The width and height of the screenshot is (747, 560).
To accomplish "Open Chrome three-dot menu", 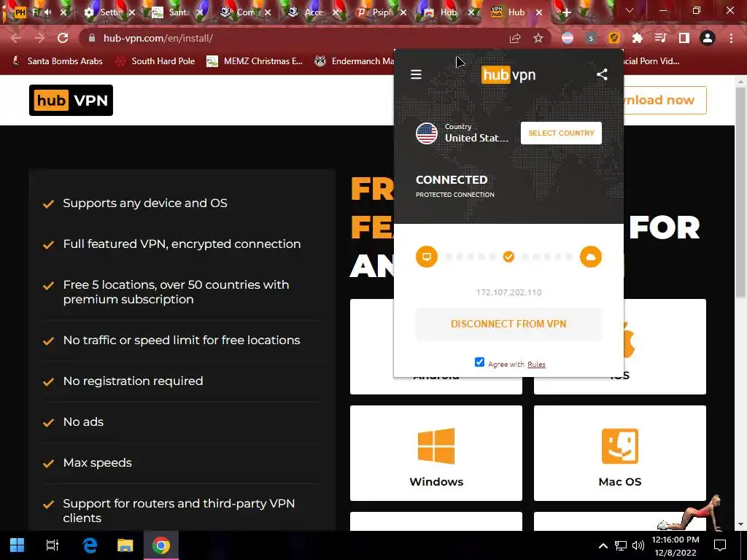I will tap(731, 38).
